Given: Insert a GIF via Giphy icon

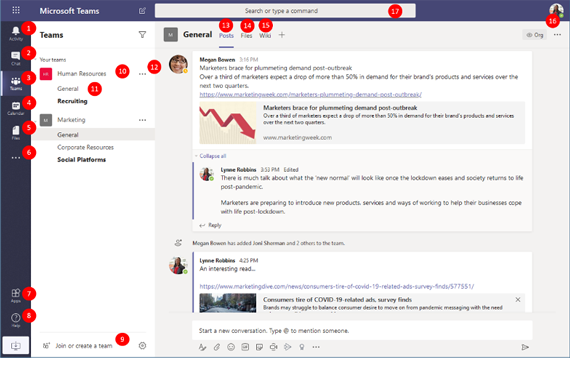Looking at the screenshot, I should pyautogui.click(x=245, y=347).
